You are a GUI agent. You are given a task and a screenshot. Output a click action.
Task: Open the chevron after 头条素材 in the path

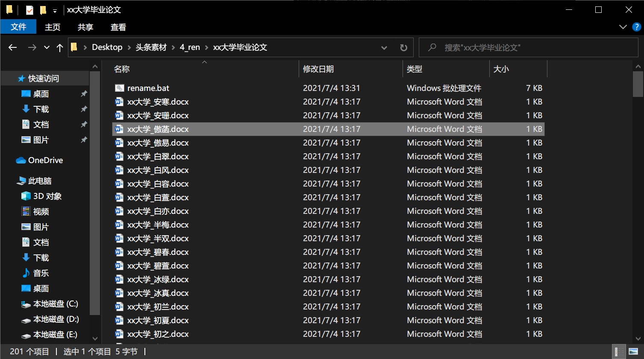click(173, 47)
